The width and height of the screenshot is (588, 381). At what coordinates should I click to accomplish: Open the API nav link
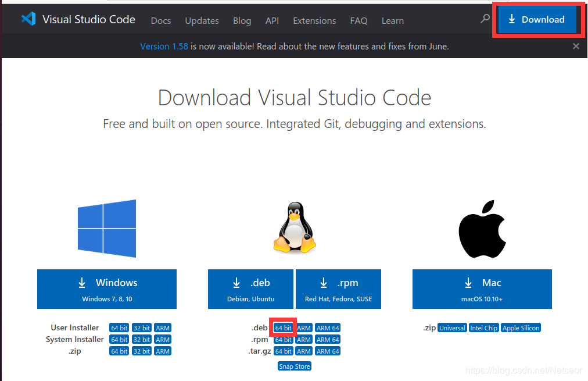coord(272,20)
